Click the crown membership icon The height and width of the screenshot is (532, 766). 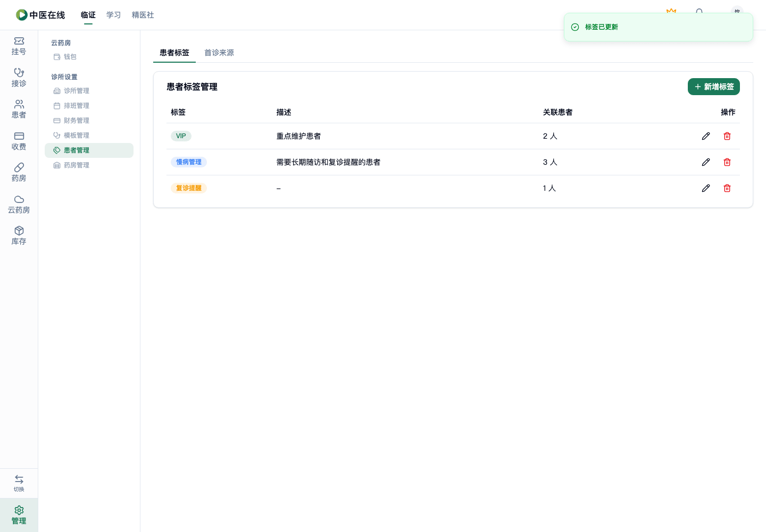pos(671,11)
